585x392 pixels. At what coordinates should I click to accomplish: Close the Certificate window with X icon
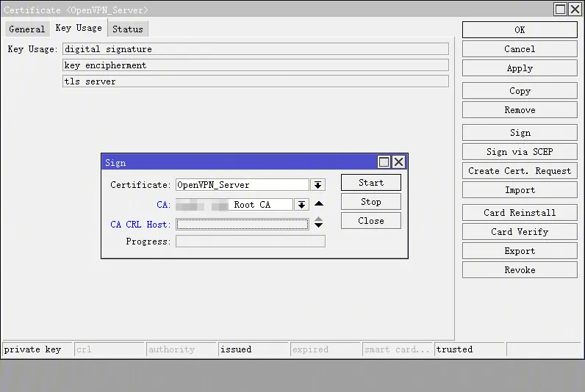click(575, 10)
